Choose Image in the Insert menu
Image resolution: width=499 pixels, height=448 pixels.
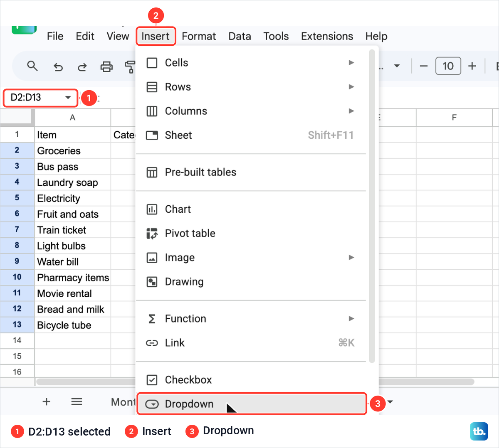click(x=251, y=257)
